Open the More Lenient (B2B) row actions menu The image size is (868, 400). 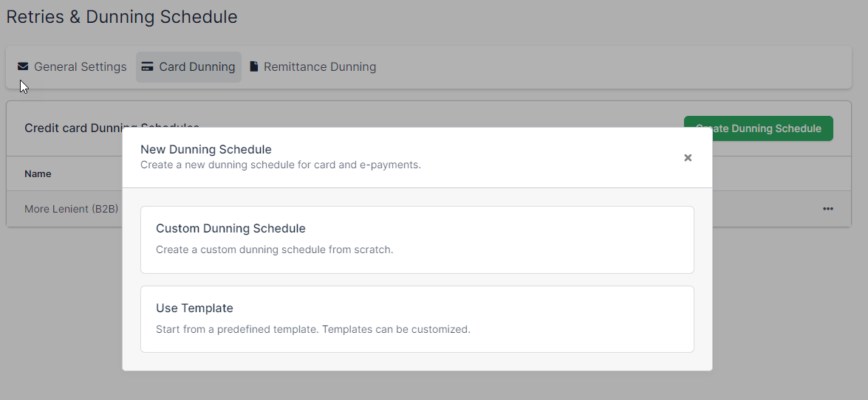click(827, 209)
